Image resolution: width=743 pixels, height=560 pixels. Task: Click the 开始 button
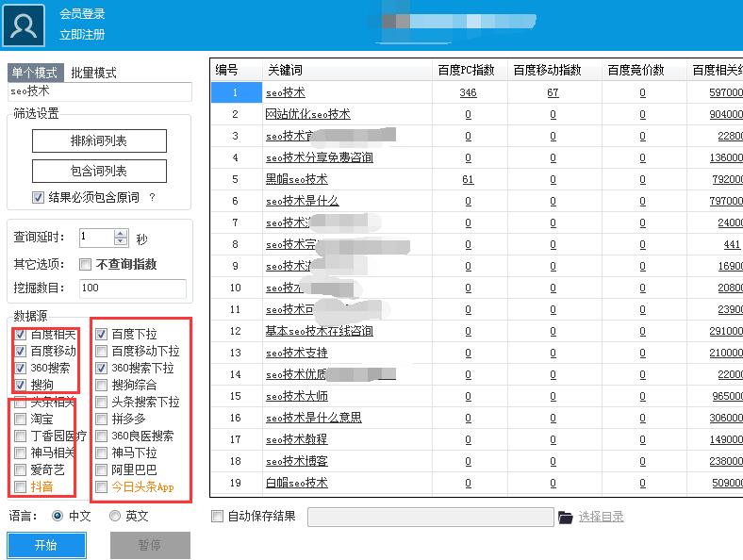click(x=46, y=545)
